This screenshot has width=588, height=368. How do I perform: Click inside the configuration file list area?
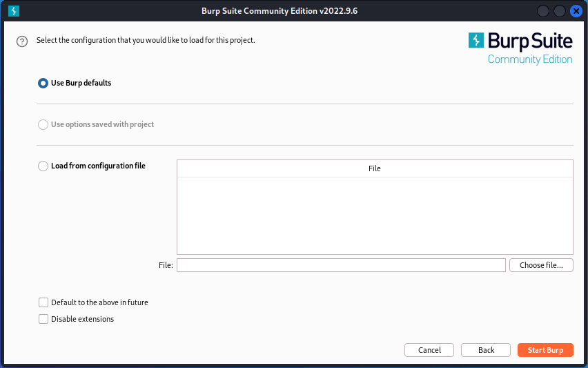375,215
